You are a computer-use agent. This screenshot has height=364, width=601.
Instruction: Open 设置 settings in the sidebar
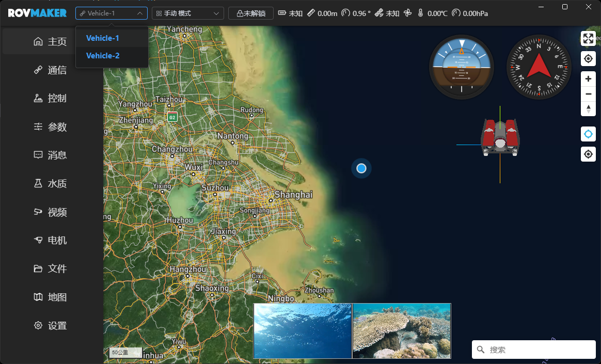click(51, 326)
